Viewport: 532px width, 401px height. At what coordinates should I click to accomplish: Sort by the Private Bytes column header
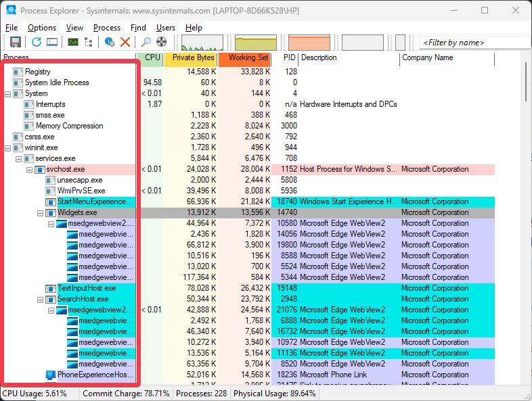[x=192, y=58]
